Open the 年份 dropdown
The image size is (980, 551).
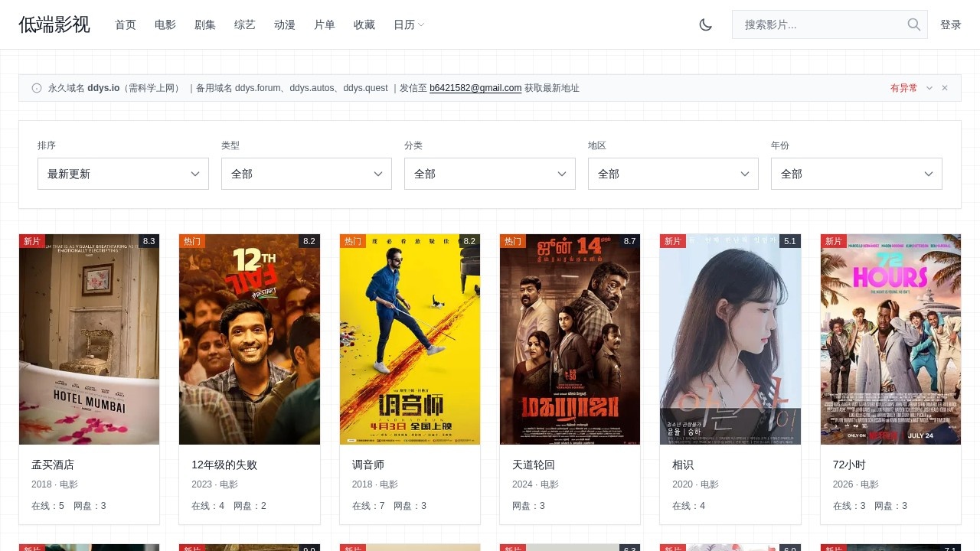pyautogui.click(x=856, y=174)
